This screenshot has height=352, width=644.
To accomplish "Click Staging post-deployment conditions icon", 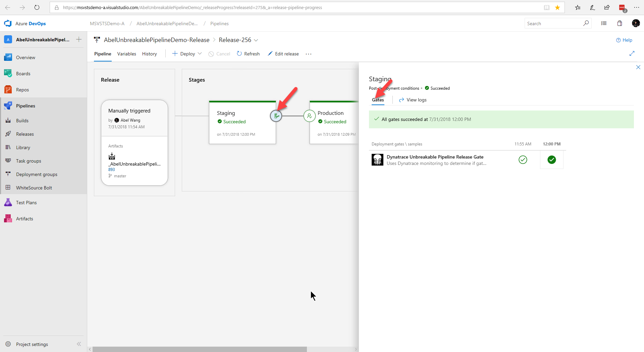I will coord(276,116).
